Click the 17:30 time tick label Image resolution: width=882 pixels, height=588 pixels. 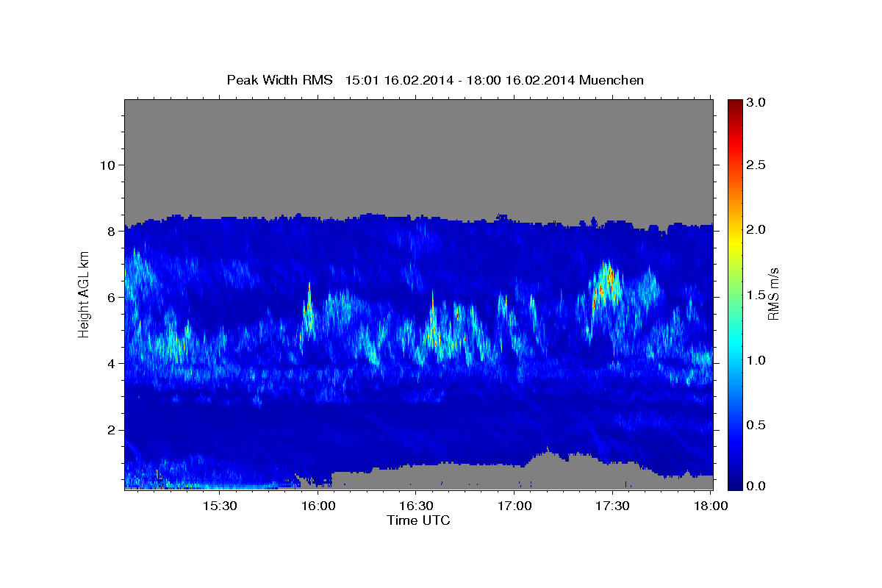click(612, 506)
